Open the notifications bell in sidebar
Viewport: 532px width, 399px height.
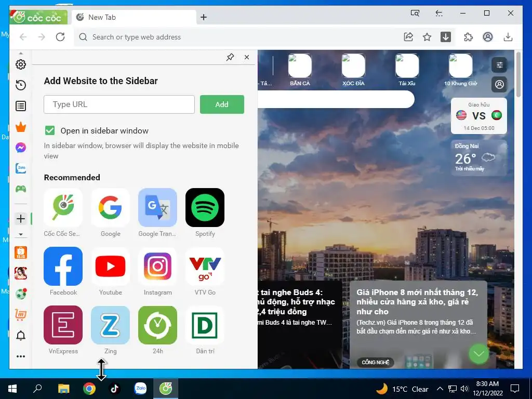pyautogui.click(x=21, y=336)
